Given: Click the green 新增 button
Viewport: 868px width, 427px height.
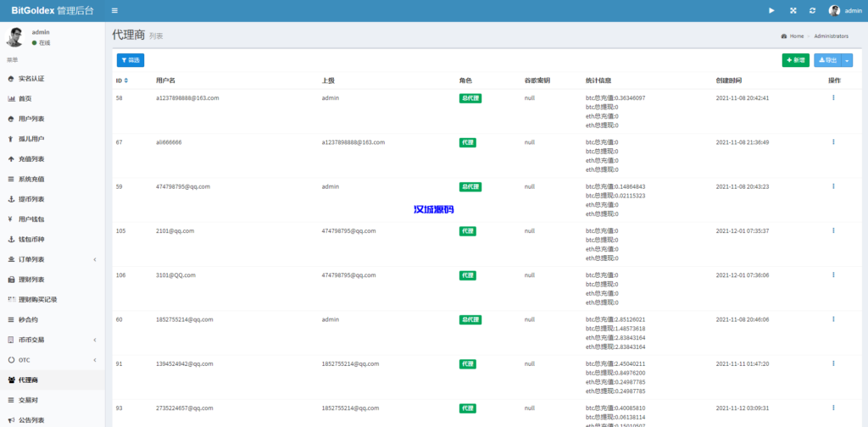Looking at the screenshot, I should coord(795,60).
